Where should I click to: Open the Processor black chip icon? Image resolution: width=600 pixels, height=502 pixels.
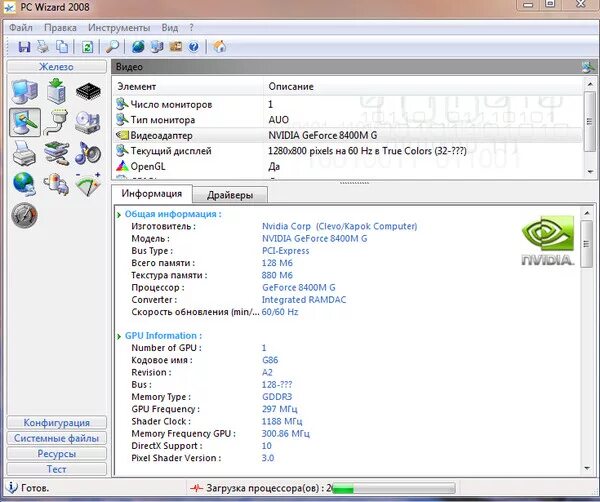tap(88, 91)
